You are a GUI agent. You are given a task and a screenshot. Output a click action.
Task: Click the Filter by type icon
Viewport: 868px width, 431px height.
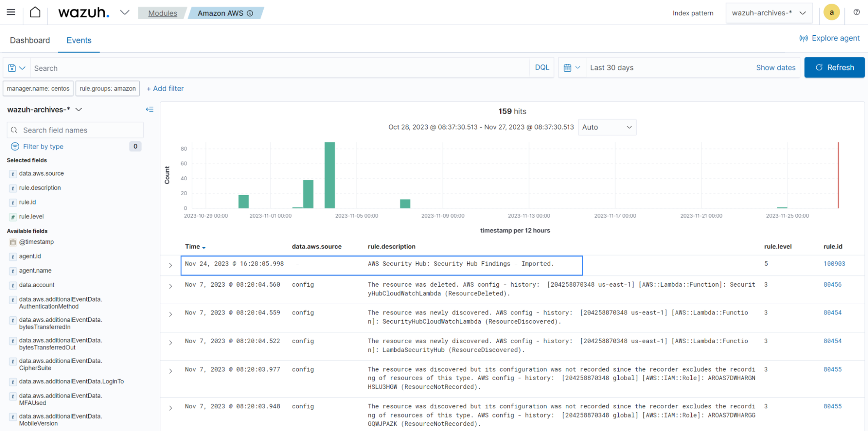point(15,146)
